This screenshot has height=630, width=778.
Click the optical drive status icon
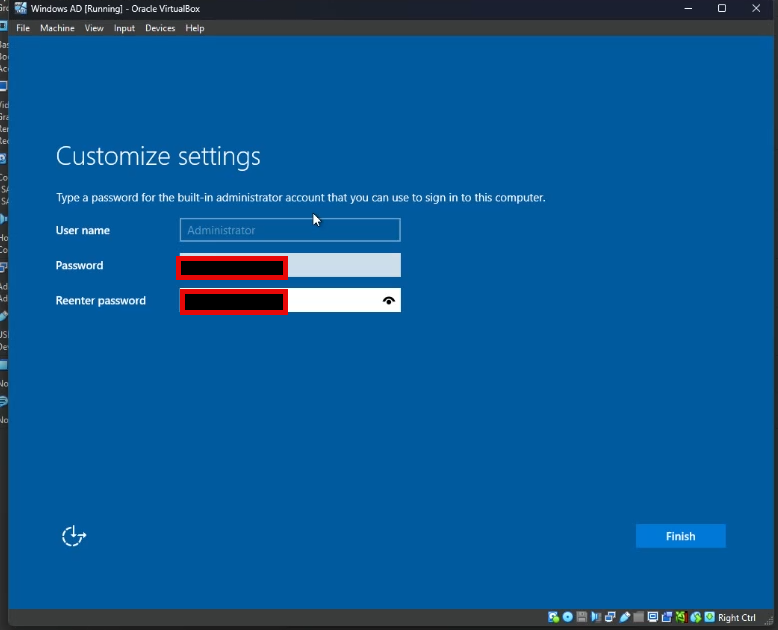(x=568, y=617)
